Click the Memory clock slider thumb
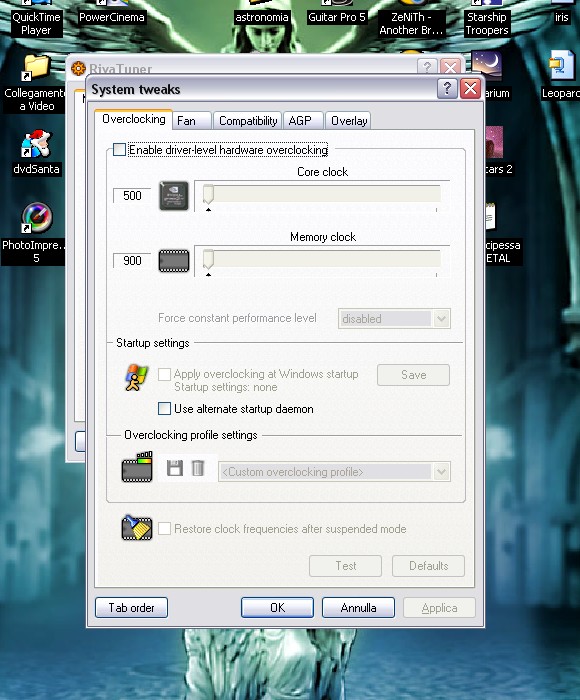The image size is (580, 700). click(208, 260)
